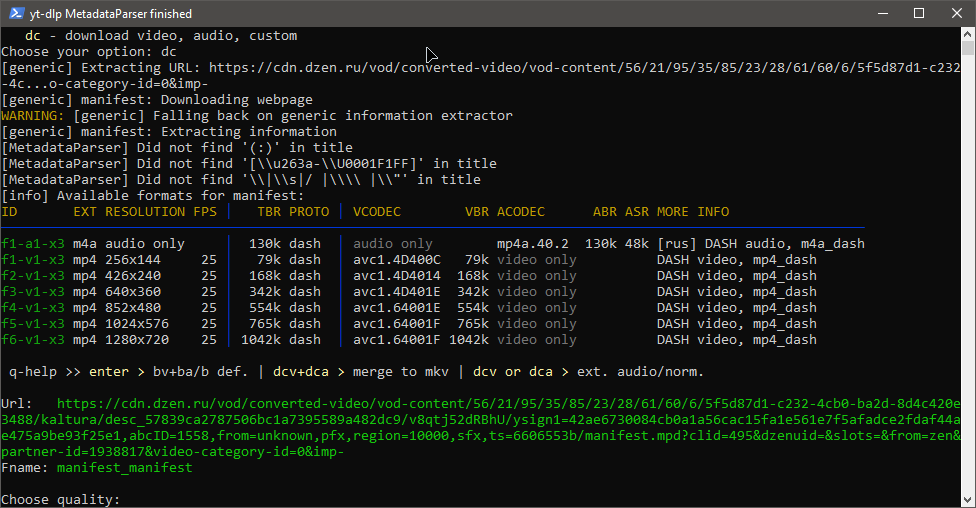This screenshot has height=508, width=976.
Task: Click the format ID f1-v1-x3
Action: click(33, 260)
